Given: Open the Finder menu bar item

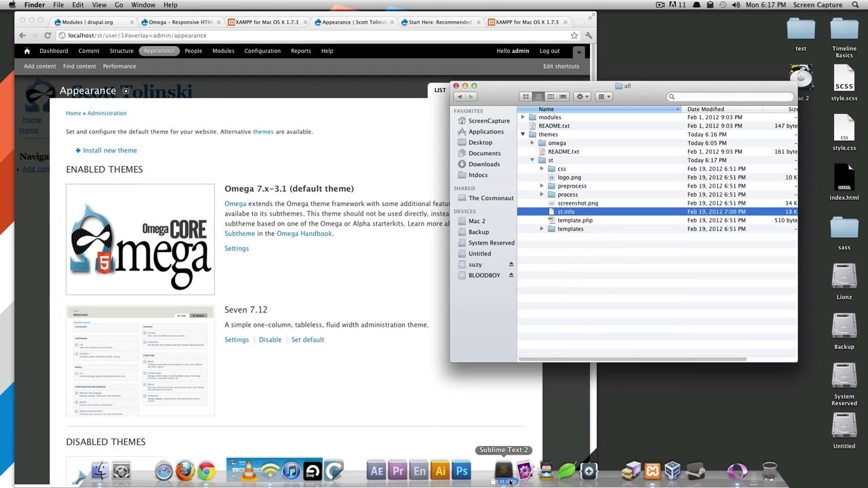Looking at the screenshot, I should (35, 5).
